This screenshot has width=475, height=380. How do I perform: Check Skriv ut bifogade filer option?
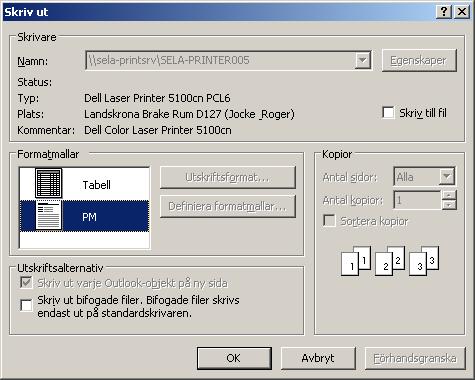point(26,305)
